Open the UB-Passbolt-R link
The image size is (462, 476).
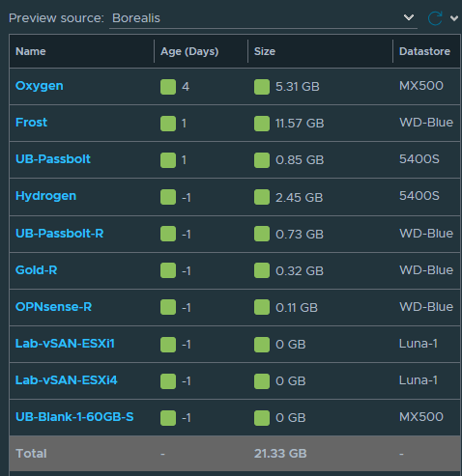coord(60,234)
